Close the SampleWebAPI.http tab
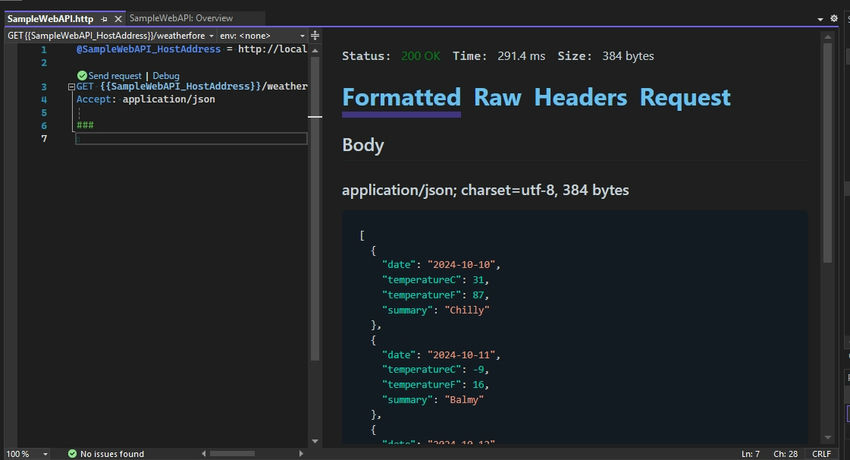Screen dimensions: 850x460 [118, 19]
